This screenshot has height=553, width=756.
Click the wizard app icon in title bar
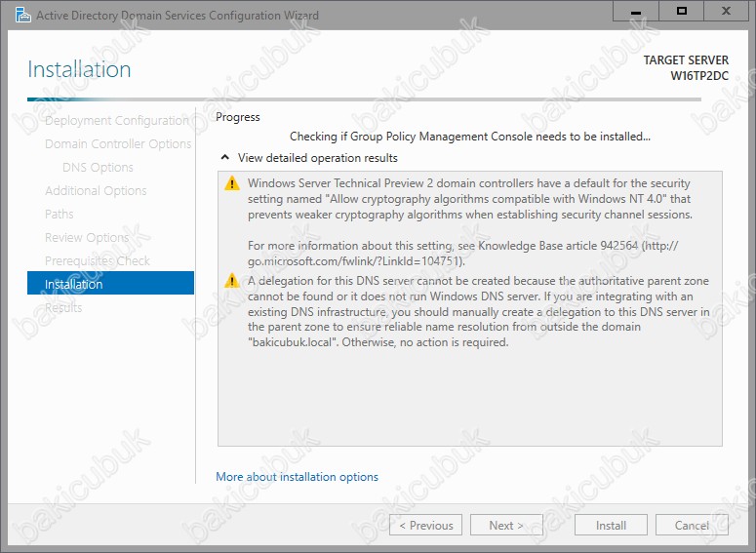[x=15, y=15]
